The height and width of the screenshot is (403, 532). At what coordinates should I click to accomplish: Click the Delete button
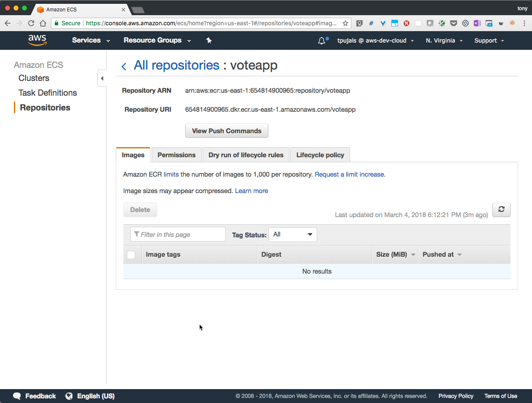(140, 210)
